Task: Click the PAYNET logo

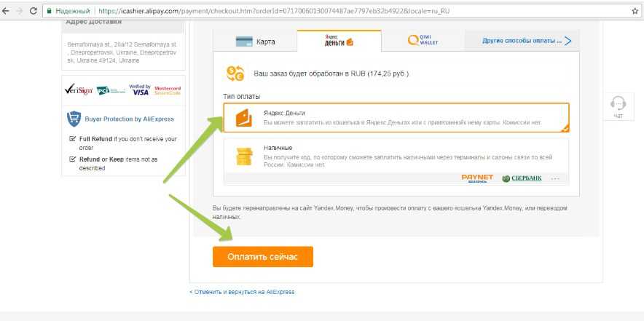Action: click(477, 178)
